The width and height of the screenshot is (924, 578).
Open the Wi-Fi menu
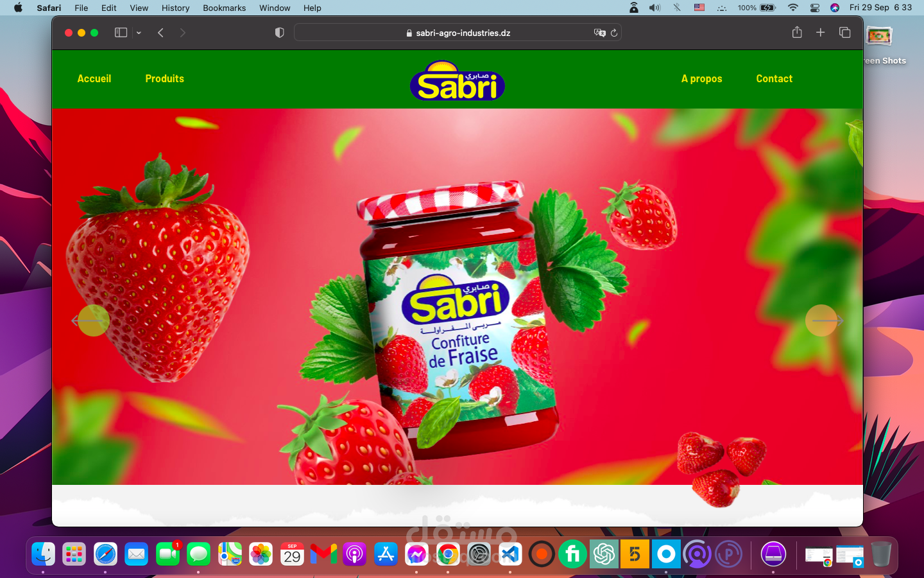793,8
